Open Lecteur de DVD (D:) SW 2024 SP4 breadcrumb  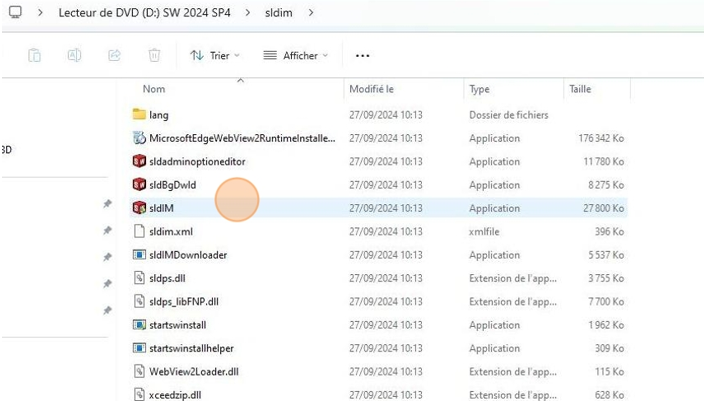click(x=145, y=13)
